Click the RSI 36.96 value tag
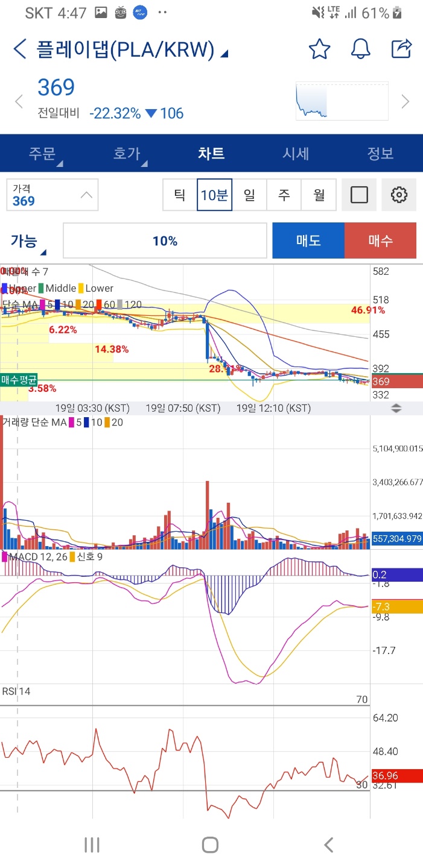 [x=396, y=775]
